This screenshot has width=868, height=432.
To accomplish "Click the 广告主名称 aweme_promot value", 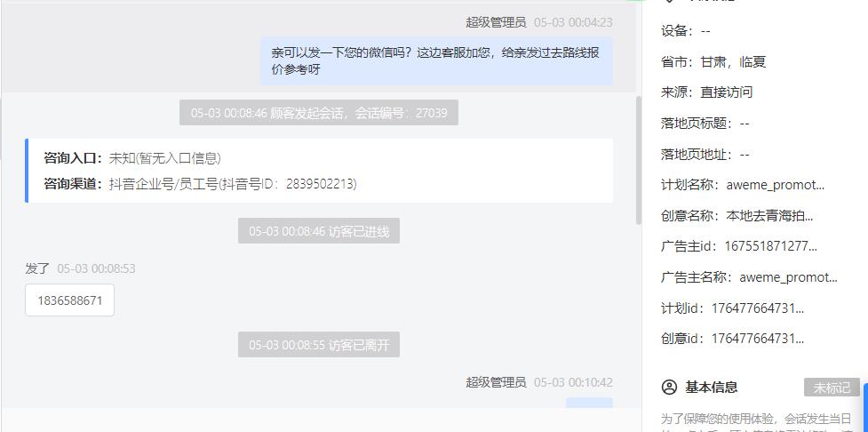I will 788,277.
